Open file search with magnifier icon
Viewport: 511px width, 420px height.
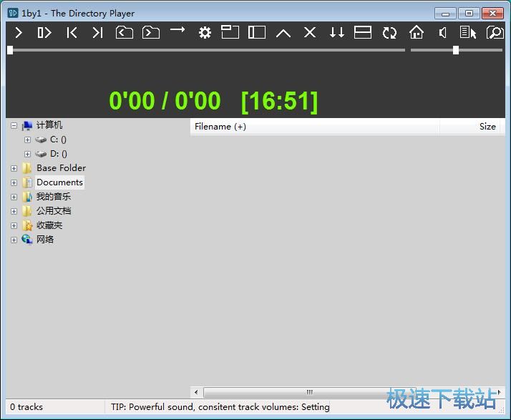click(x=495, y=33)
